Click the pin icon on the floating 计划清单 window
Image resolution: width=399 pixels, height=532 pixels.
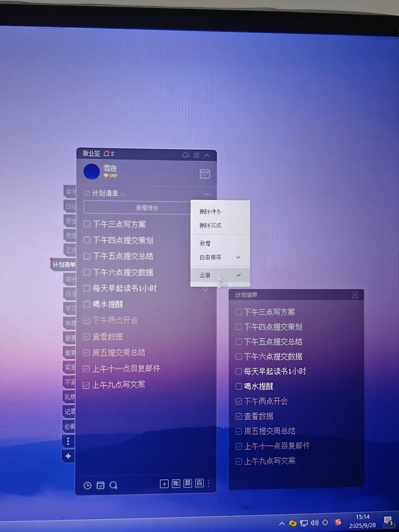pos(355,295)
